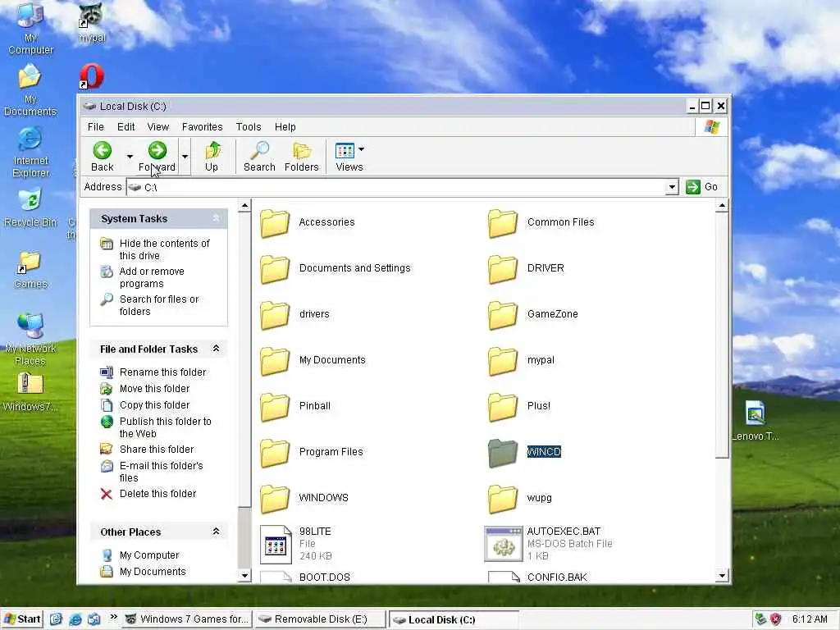Click Move this folder link
Viewport: 840px width, 630px height.
154,388
